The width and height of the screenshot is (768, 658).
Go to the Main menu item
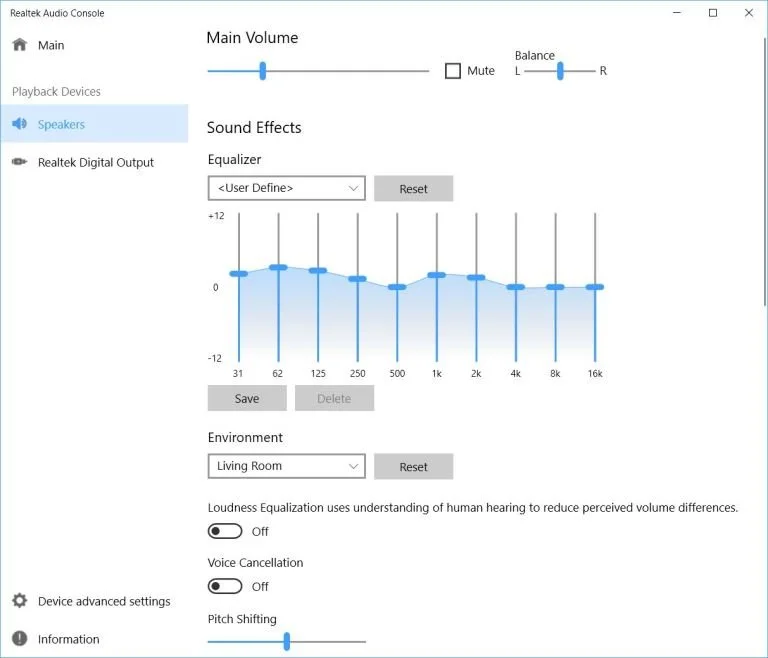coord(94,45)
